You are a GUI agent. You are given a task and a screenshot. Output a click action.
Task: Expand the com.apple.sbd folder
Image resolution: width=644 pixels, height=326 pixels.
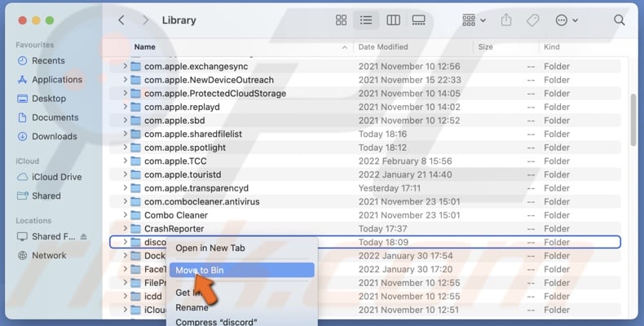[126, 121]
